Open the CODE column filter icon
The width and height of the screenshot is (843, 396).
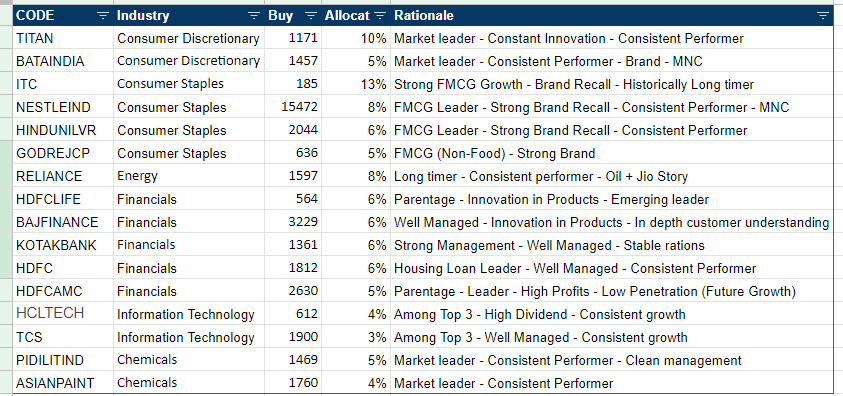(x=103, y=16)
